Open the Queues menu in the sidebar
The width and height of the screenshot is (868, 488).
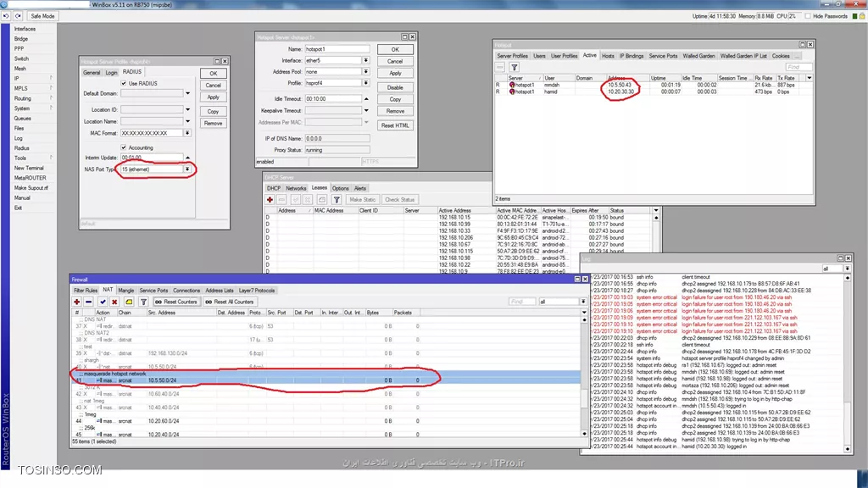(23, 119)
